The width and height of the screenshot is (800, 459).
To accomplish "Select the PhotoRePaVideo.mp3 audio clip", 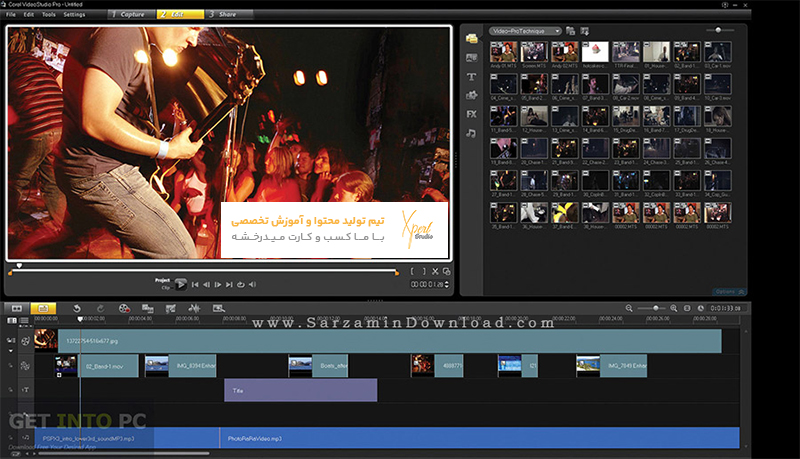I will click(x=480, y=438).
